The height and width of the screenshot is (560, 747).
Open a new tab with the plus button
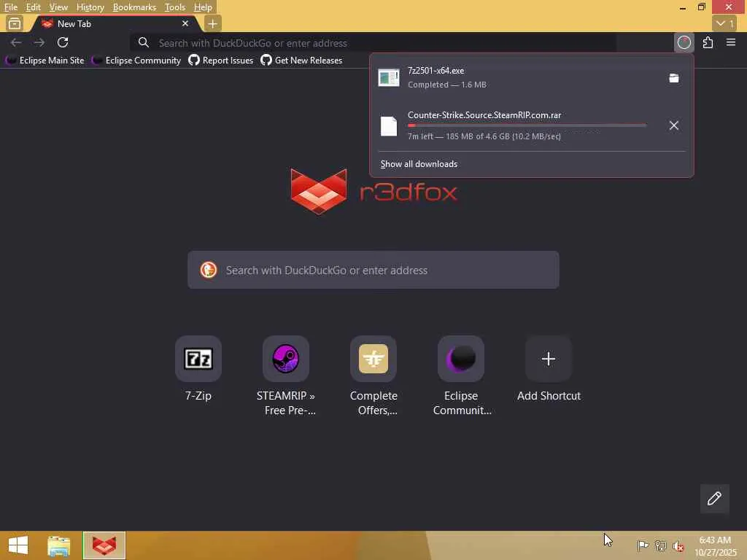pos(212,23)
